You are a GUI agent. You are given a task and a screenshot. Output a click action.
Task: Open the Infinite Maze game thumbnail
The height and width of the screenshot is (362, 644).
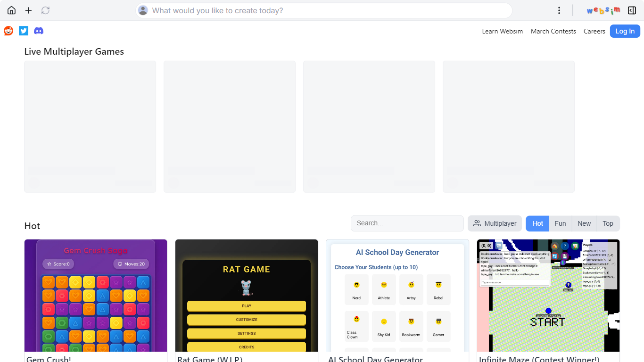pyautogui.click(x=548, y=296)
